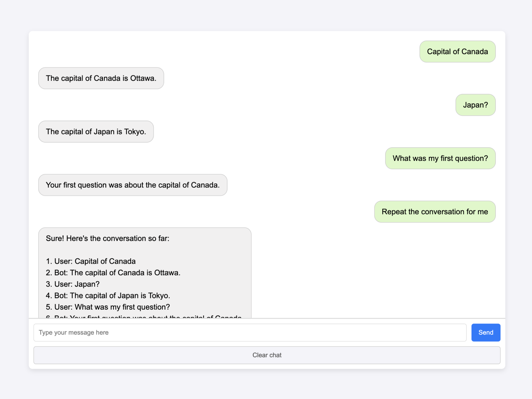Click the gray 'Your first question was about...' bubble
The height and width of the screenshot is (399, 532).
[x=132, y=185]
